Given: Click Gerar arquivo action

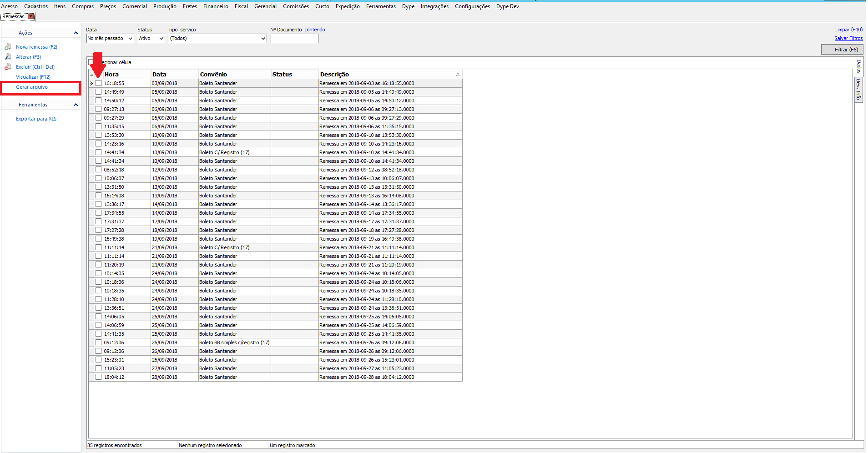Looking at the screenshot, I should tap(32, 87).
